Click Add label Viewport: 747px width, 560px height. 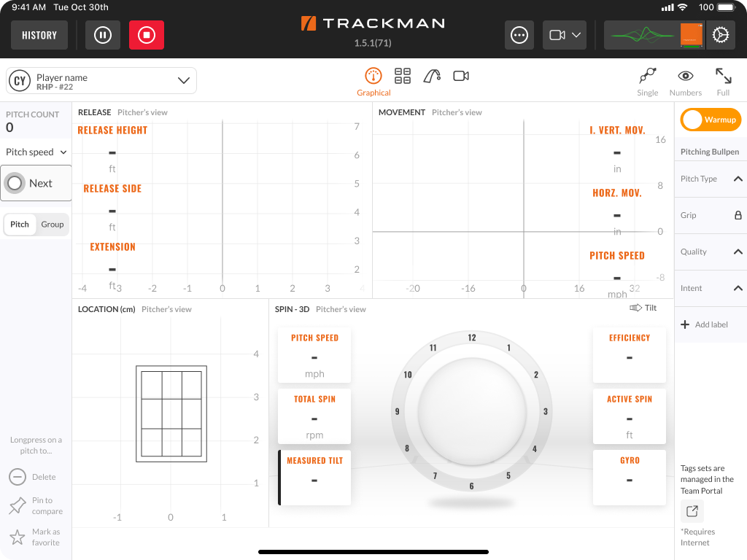coord(704,324)
